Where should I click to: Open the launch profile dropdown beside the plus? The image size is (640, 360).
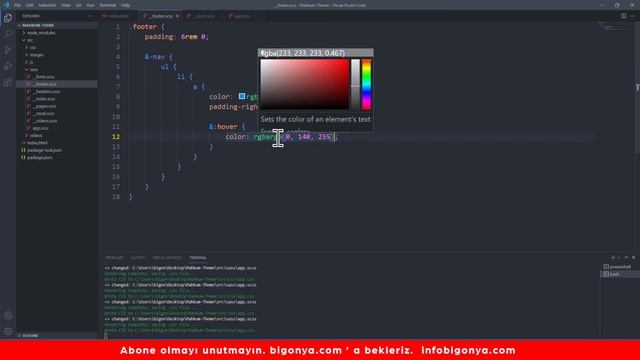click(x=619, y=258)
